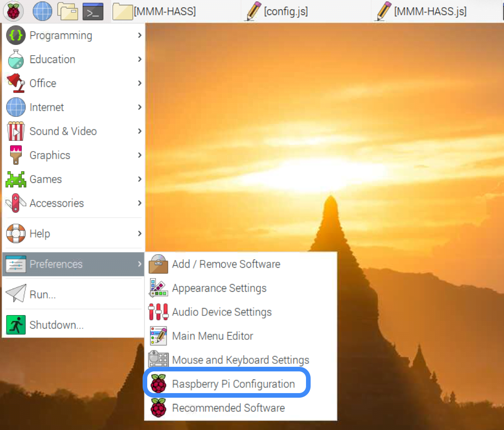Launch the file manager folder icon
Viewport: 504px width, 430px height.
(x=67, y=11)
